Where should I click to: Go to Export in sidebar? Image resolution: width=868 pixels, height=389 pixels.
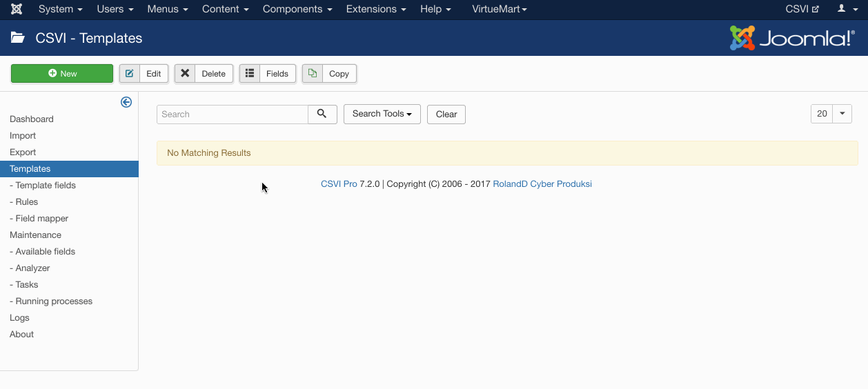pos(23,152)
